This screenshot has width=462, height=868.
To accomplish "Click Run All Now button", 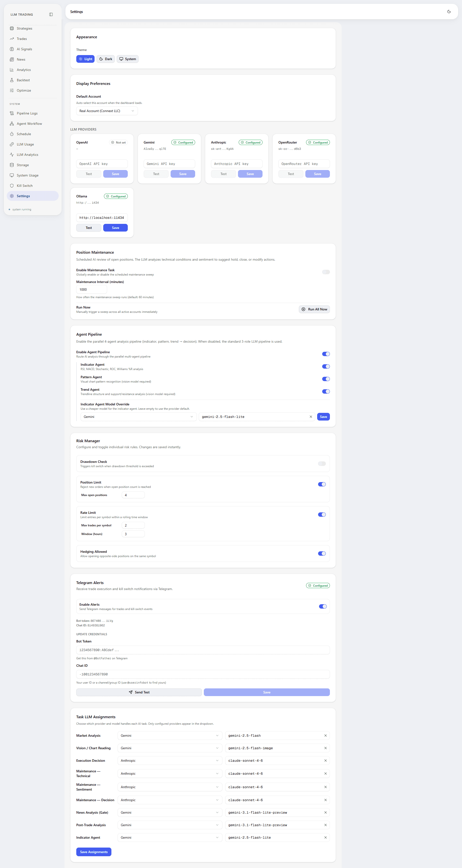I will 314,309.
